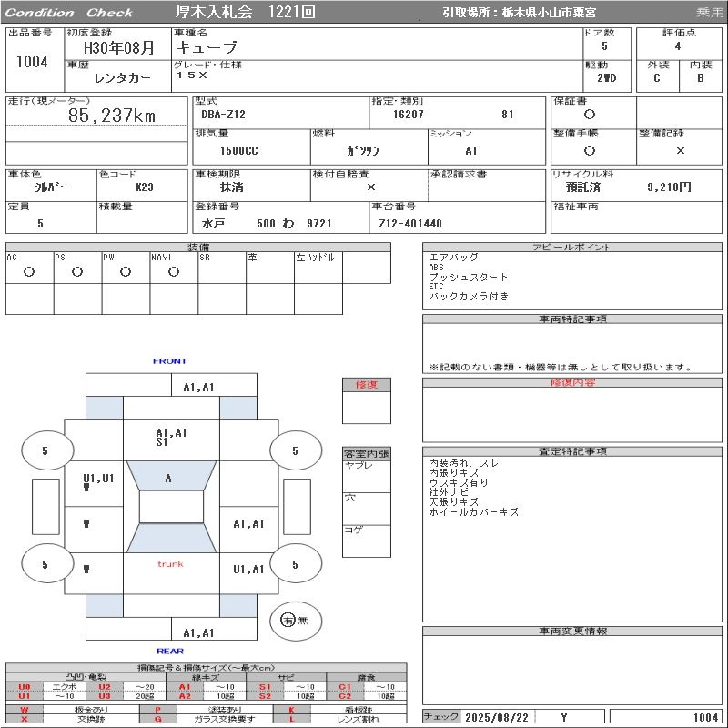Click the hood damage code A1,A1 S1

pyautogui.click(x=171, y=438)
